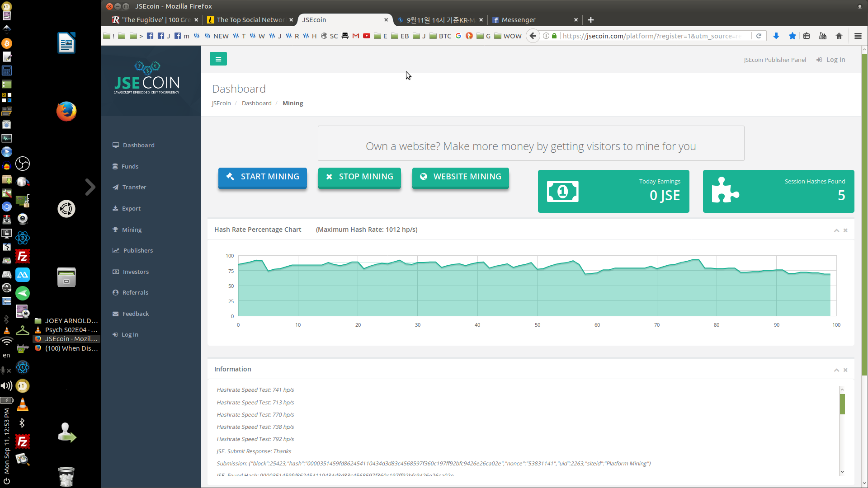The height and width of the screenshot is (488, 868).
Task: Open the Gmail bookmark icon
Action: pos(355,36)
